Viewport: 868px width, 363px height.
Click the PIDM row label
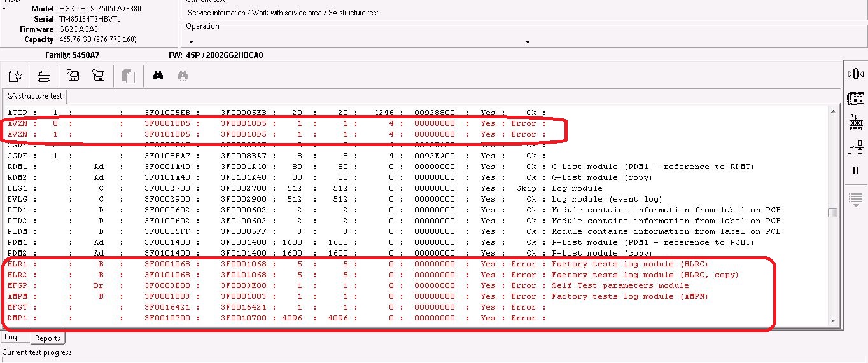(x=17, y=231)
